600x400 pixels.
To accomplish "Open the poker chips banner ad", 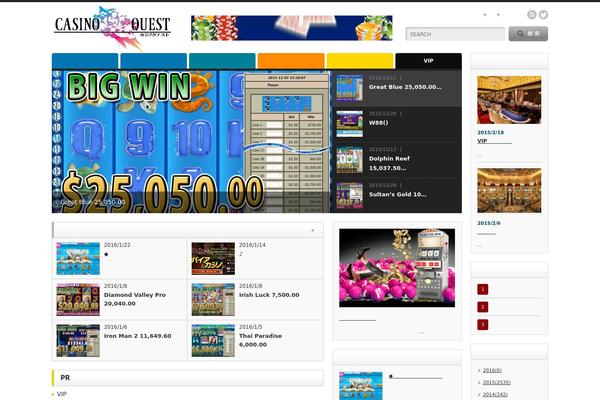I will coord(292,28).
